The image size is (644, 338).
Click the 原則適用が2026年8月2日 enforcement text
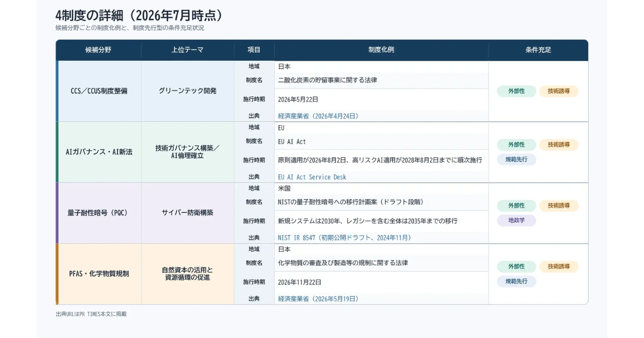coord(380,160)
